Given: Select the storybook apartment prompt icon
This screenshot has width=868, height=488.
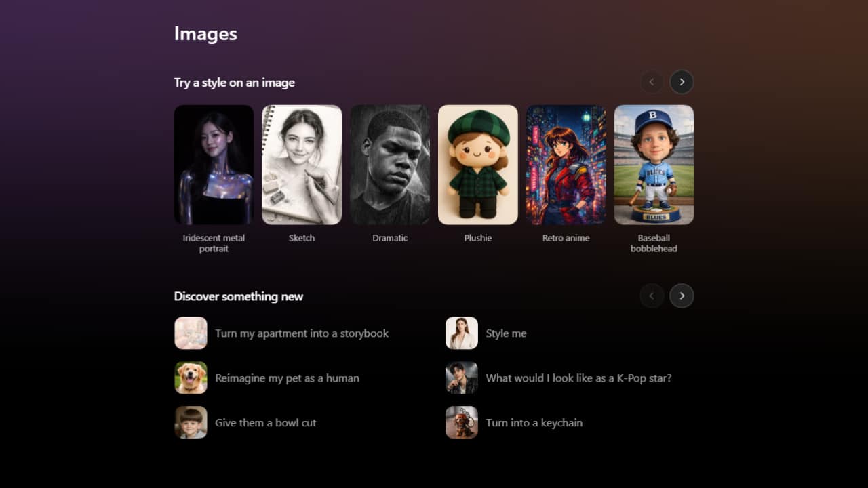Looking at the screenshot, I should (191, 333).
